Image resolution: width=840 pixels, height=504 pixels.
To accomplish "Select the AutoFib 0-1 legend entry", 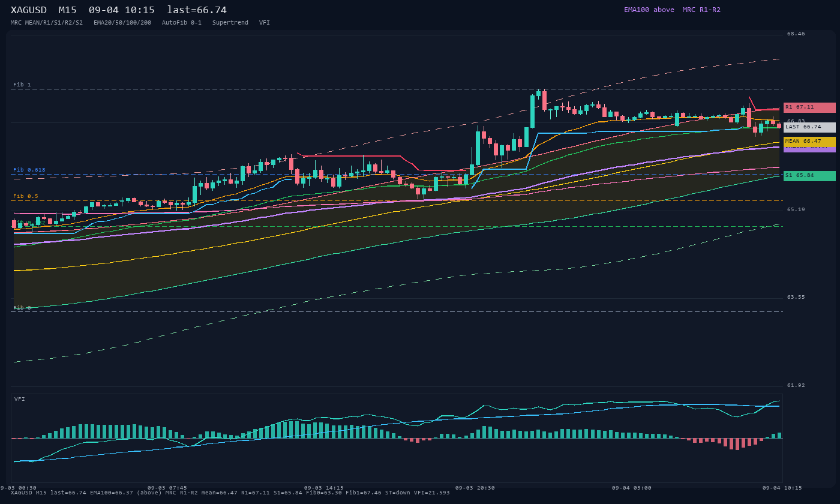I will pos(182,23).
